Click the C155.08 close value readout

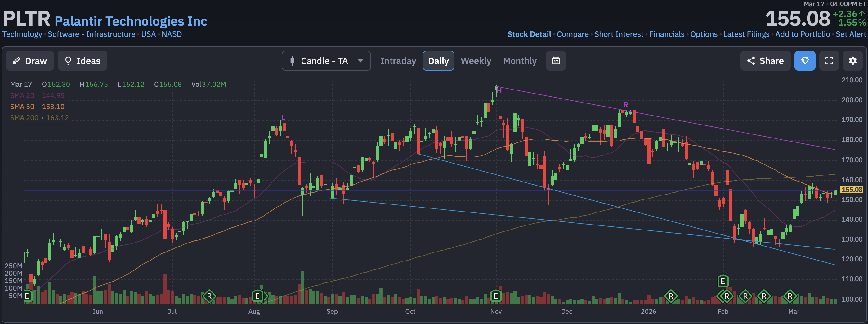click(168, 85)
